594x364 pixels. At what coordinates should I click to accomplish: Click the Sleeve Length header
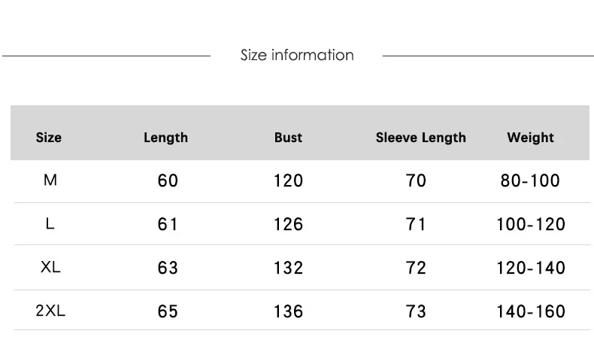coord(420,137)
